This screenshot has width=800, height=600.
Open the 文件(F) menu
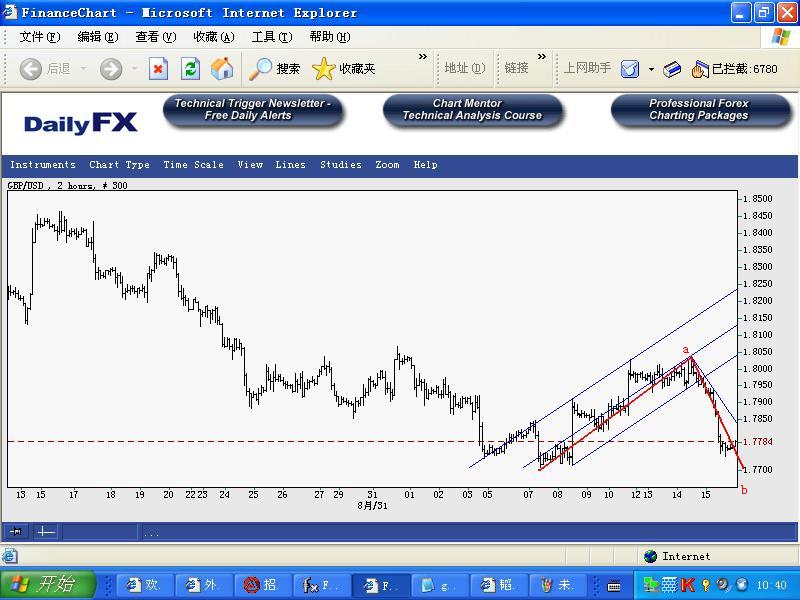point(40,37)
